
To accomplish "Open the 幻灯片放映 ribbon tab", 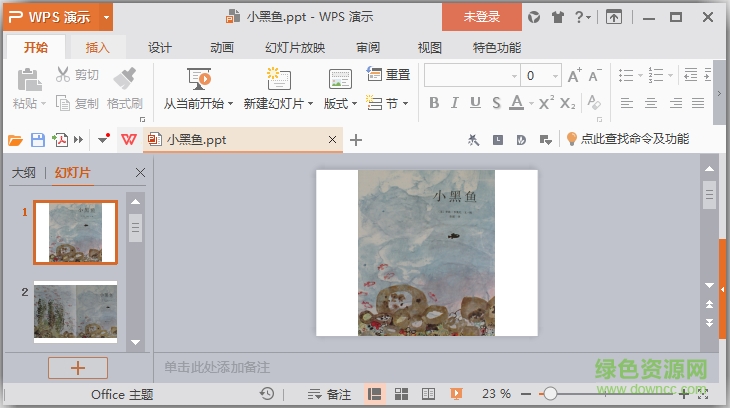I will click(295, 47).
